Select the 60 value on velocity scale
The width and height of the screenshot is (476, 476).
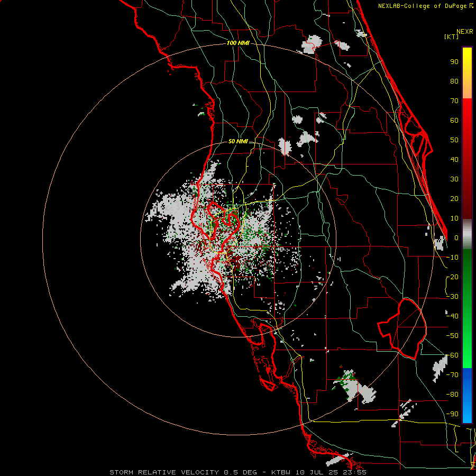[x=454, y=120]
